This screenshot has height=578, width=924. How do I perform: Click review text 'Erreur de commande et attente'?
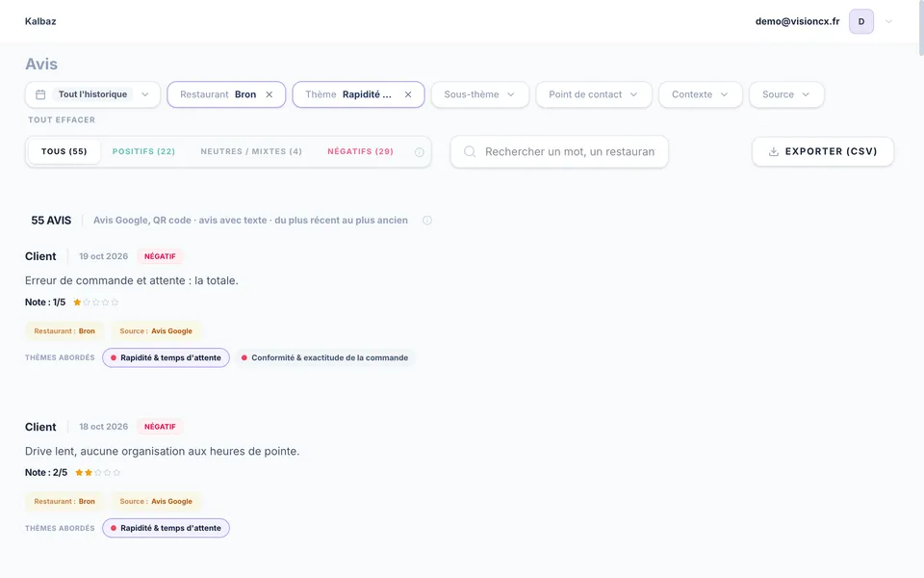132,280
